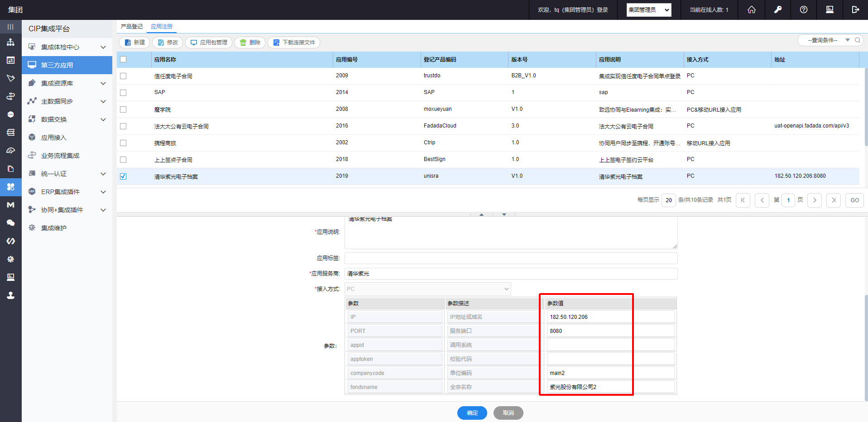Click the logout icon at top right

point(855,9)
